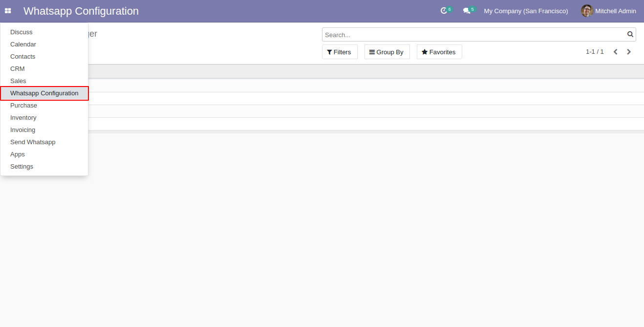Screen dimensions: 644x327
Task: Open the apps grid menu icon
Action: point(8,11)
